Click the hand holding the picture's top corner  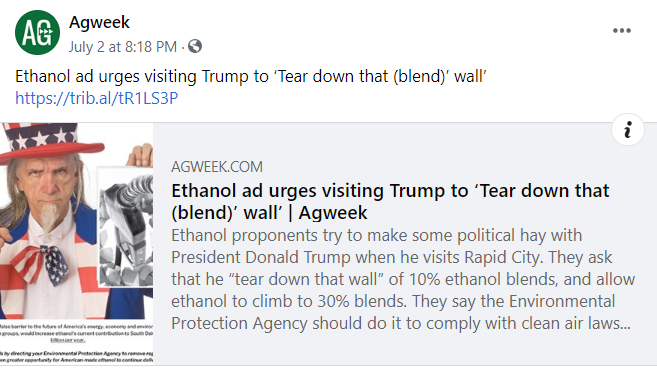point(140,155)
